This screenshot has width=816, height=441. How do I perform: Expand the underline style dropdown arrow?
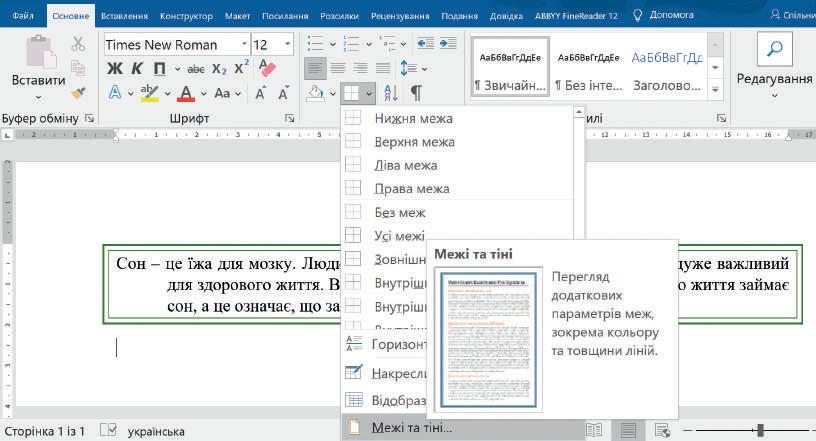177,69
